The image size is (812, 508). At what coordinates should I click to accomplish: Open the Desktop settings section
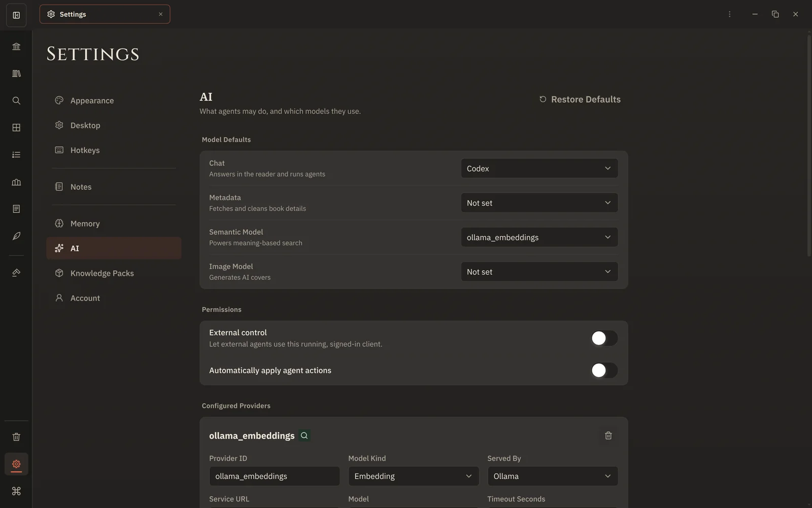(114, 125)
